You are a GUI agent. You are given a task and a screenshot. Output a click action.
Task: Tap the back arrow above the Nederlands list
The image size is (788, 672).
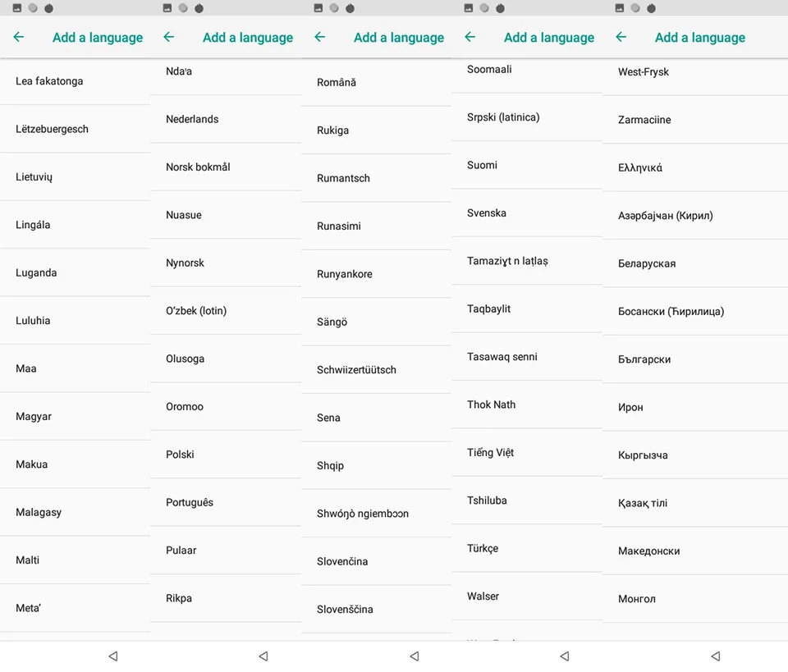pos(169,37)
